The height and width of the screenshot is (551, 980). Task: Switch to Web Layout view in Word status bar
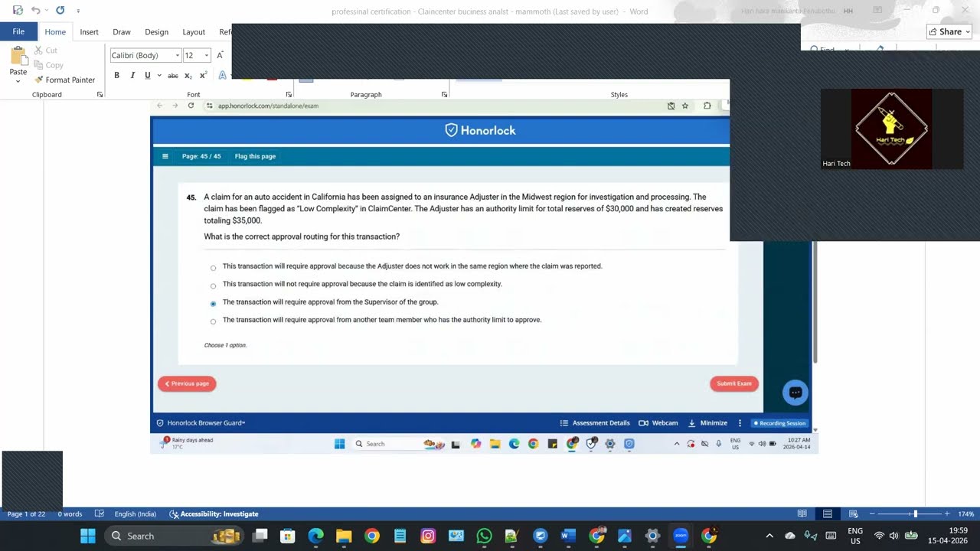pos(853,514)
